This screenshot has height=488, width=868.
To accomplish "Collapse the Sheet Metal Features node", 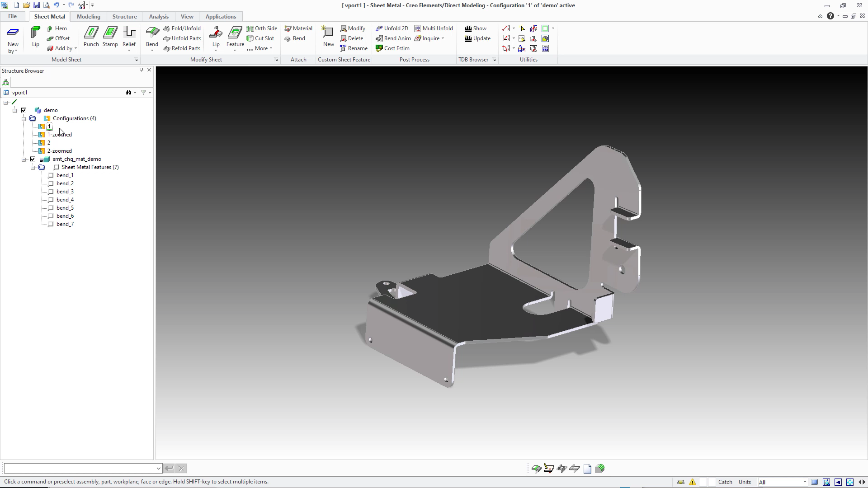I will [33, 167].
